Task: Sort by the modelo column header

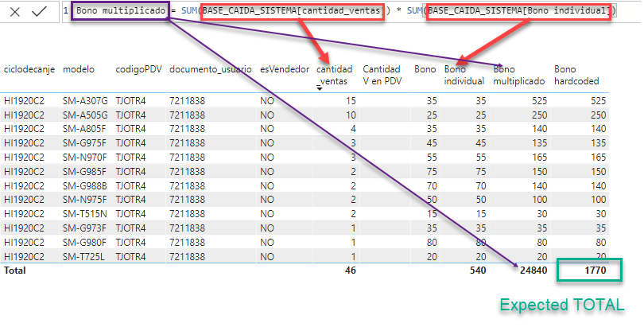Action: click(x=79, y=69)
